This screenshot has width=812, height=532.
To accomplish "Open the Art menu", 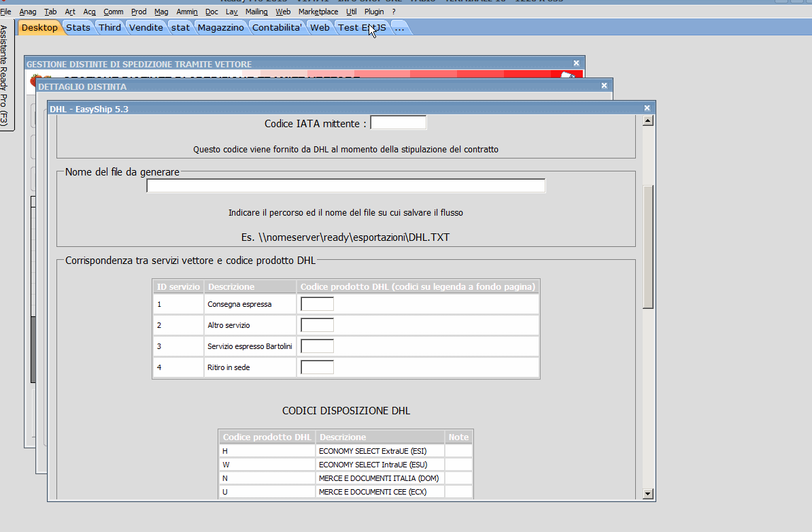I will pos(70,12).
